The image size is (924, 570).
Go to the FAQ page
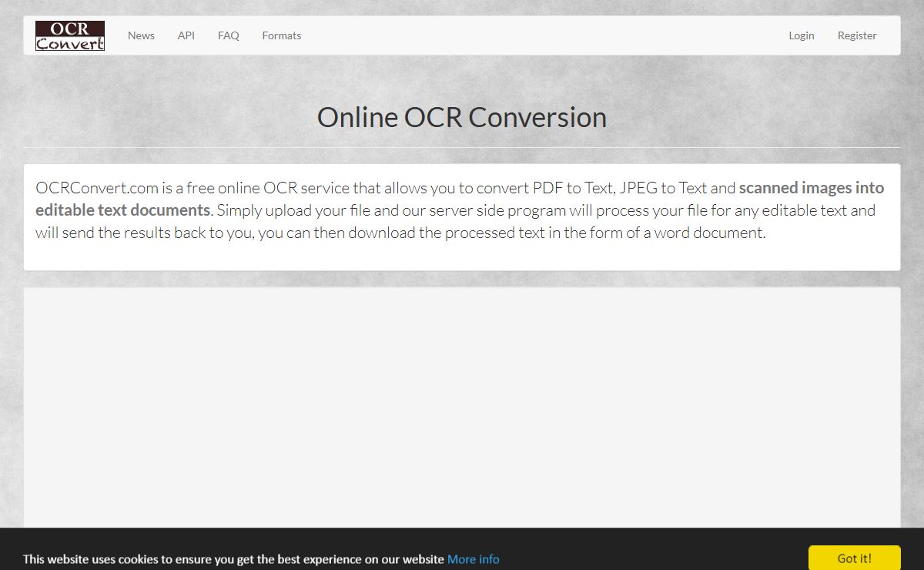(x=229, y=35)
